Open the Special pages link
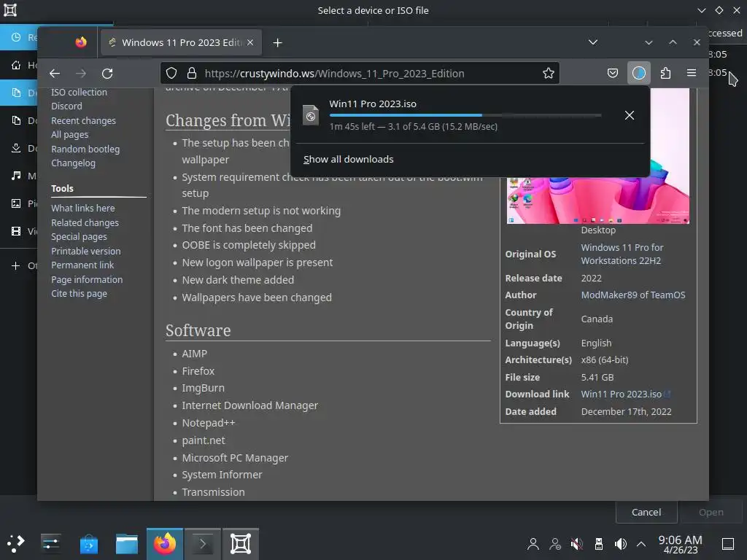Viewport: 747px width, 560px height. (x=79, y=237)
